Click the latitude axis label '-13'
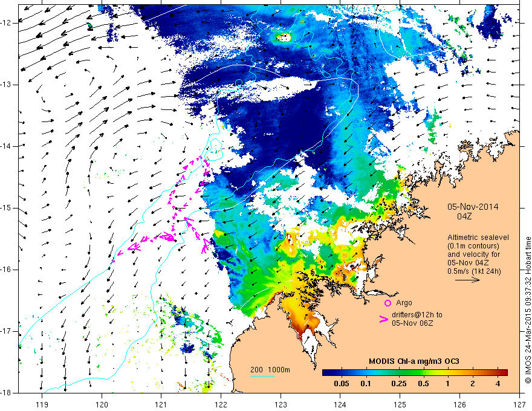The width and height of the screenshot is (532, 411). coord(6,85)
